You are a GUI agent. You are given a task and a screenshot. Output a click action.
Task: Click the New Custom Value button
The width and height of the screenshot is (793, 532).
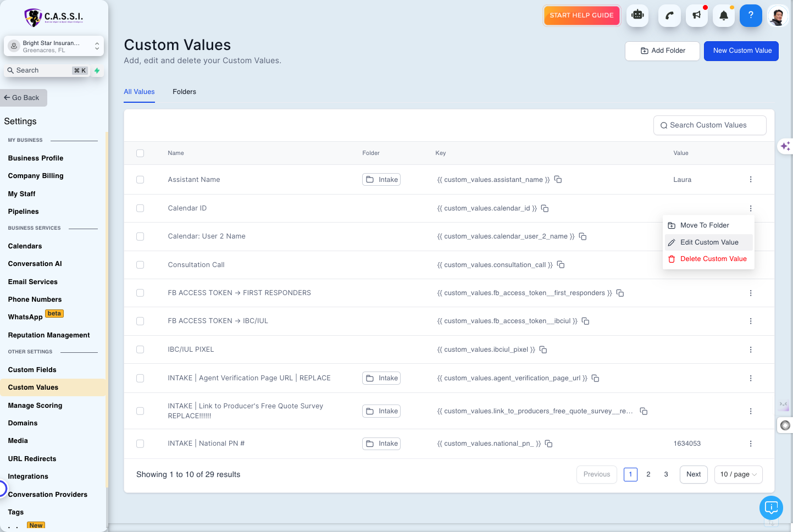pyautogui.click(x=741, y=51)
